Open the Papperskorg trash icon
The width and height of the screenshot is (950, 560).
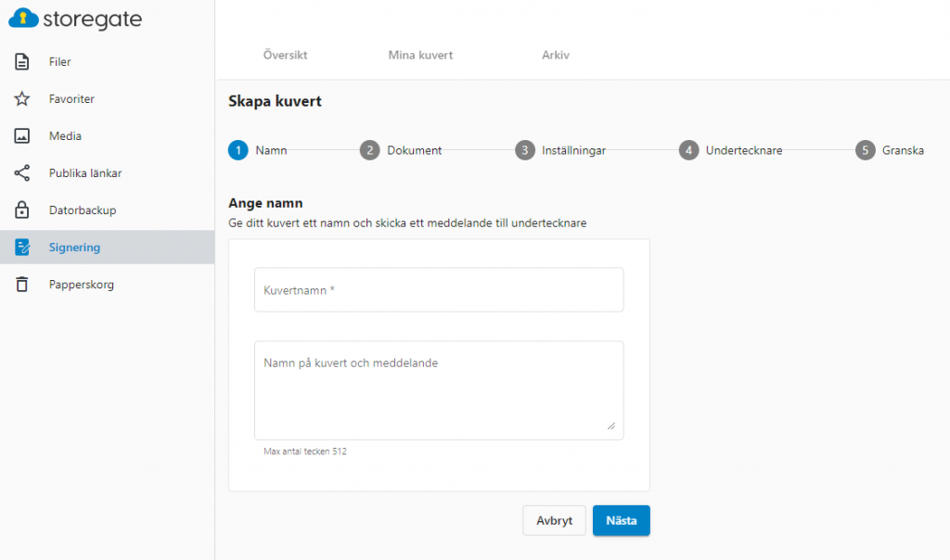click(22, 284)
